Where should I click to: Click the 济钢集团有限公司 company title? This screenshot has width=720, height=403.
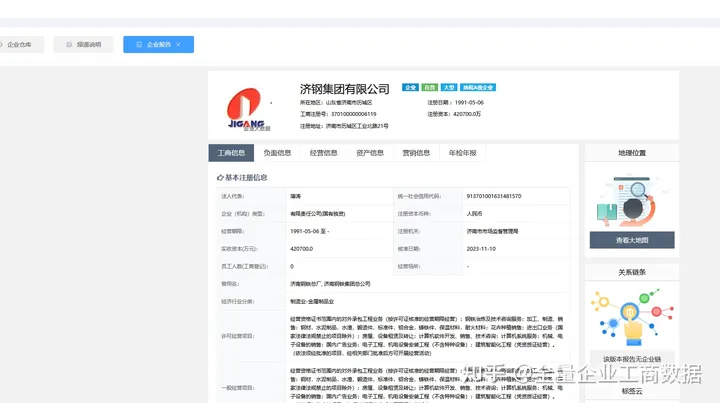click(344, 89)
